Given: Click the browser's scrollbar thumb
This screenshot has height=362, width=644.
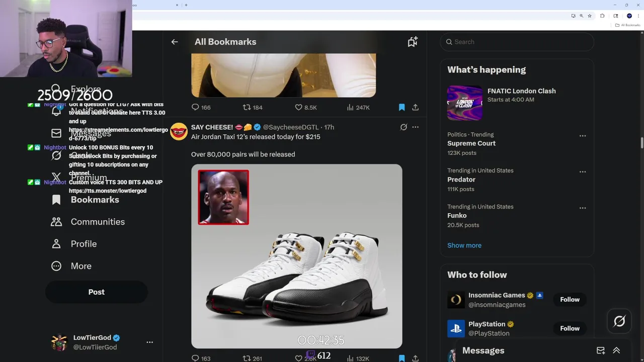Looking at the screenshot, I should (x=641, y=142).
